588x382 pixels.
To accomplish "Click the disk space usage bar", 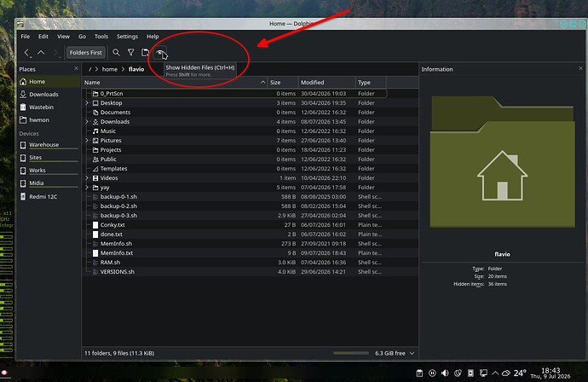I will [351, 353].
